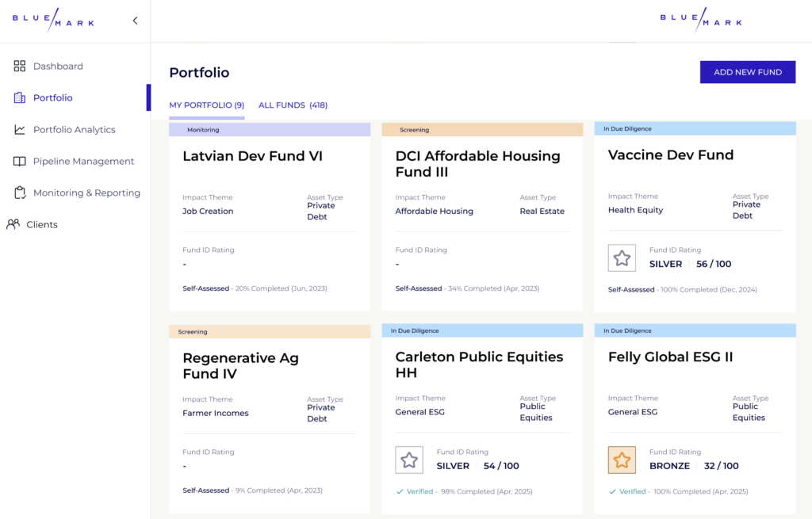Click the Clients people icon
This screenshot has height=519, width=812.
(13, 225)
